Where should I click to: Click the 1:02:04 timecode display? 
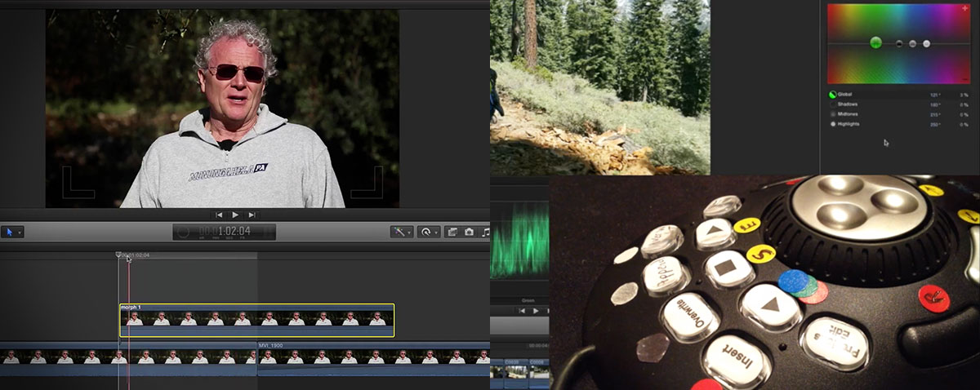225,232
